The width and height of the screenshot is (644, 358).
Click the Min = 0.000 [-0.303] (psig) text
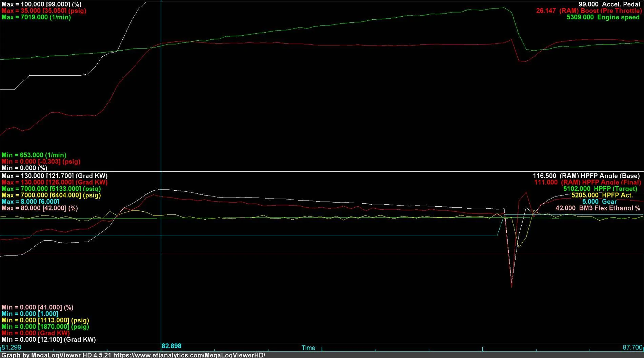(41, 162)
